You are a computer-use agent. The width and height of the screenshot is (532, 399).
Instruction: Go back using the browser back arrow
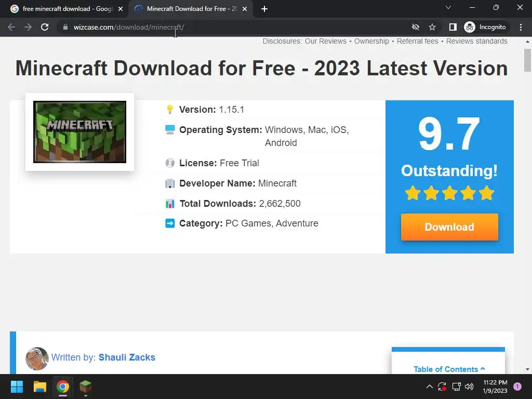[11, 27]
